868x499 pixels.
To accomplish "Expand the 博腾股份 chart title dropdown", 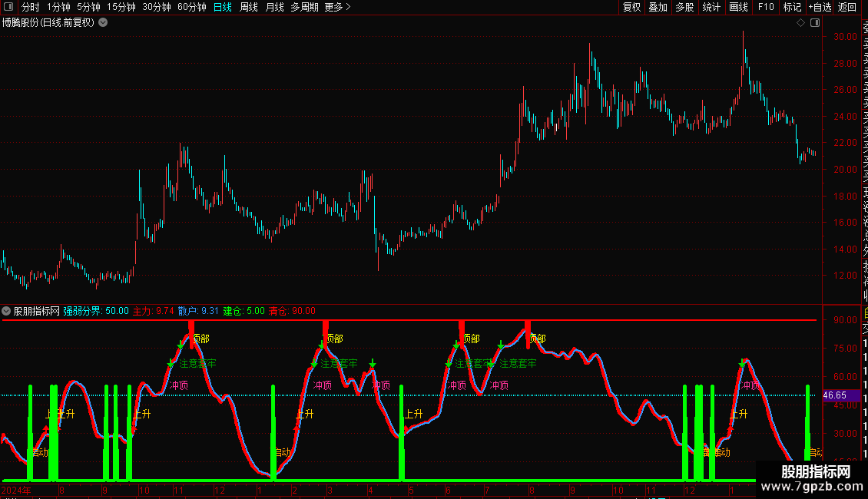I will coord(103,22).
